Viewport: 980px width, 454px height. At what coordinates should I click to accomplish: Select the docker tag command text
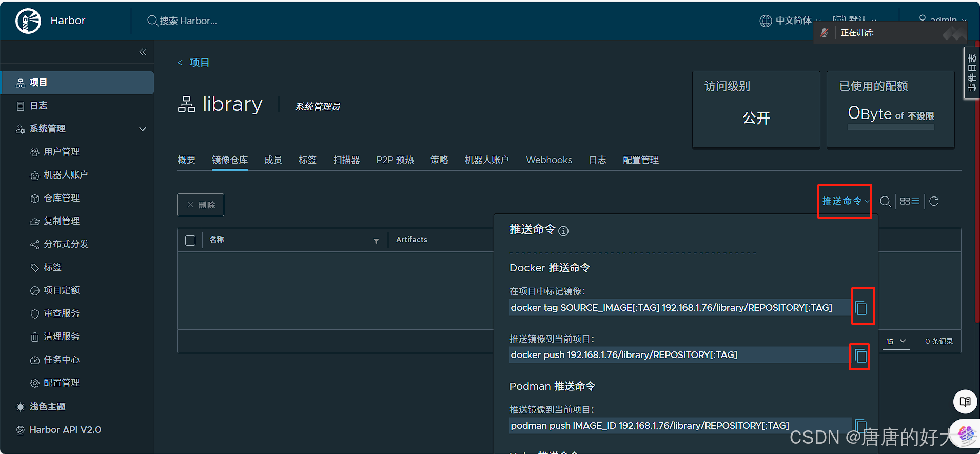671,308
